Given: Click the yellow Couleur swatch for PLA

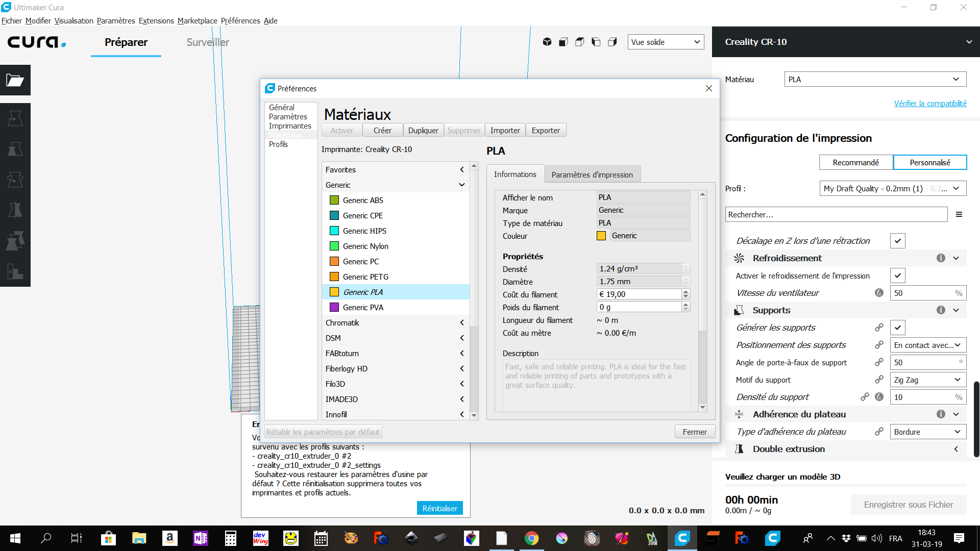Looking at the screenshot, I should pyautogui.click(x=601, y=236).
